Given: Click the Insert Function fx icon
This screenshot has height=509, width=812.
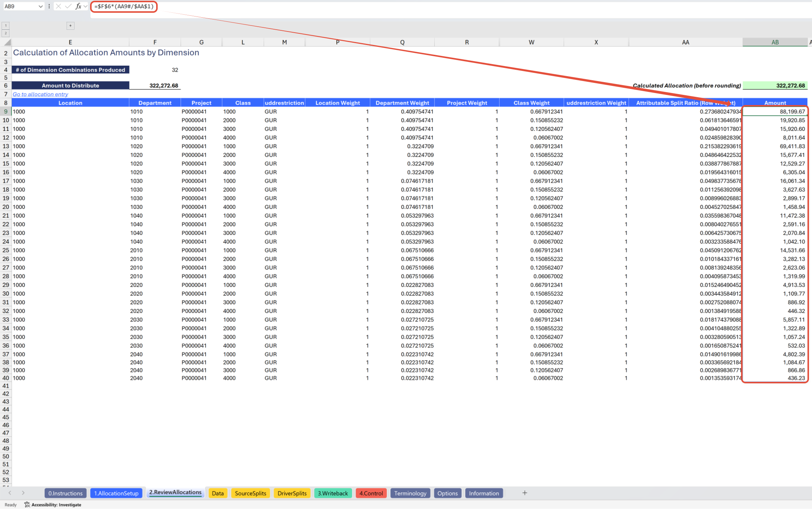Looking at the screenshot, I should [x=78, y=6].
